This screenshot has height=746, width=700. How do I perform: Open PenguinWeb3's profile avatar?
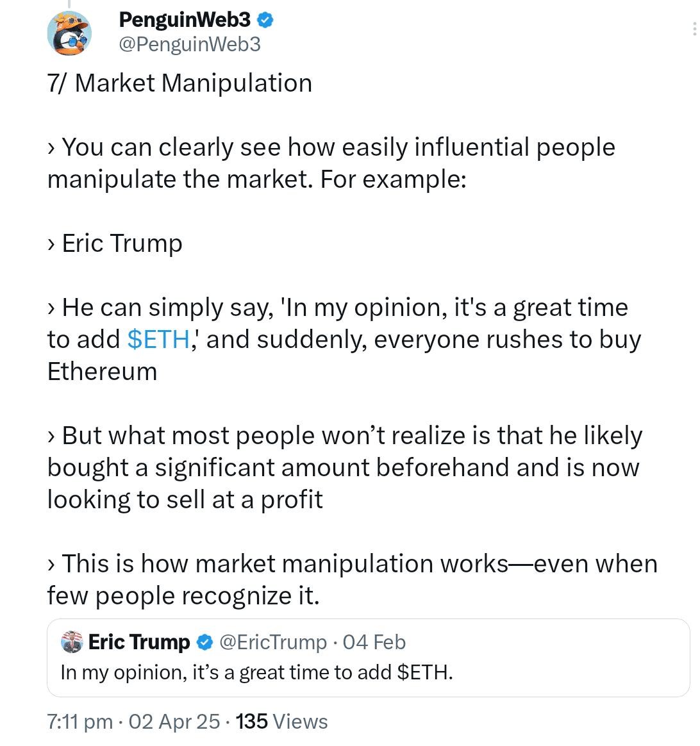pos(70,33)
